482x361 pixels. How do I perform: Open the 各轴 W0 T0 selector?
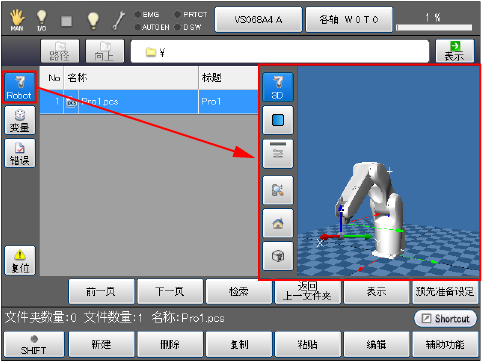(x=349, y=20)
